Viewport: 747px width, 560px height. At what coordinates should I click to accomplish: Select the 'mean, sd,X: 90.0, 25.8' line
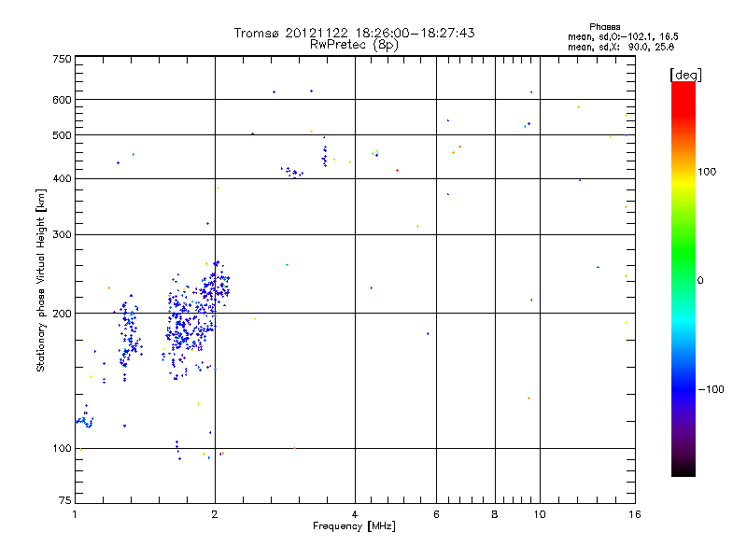(621, 47)
